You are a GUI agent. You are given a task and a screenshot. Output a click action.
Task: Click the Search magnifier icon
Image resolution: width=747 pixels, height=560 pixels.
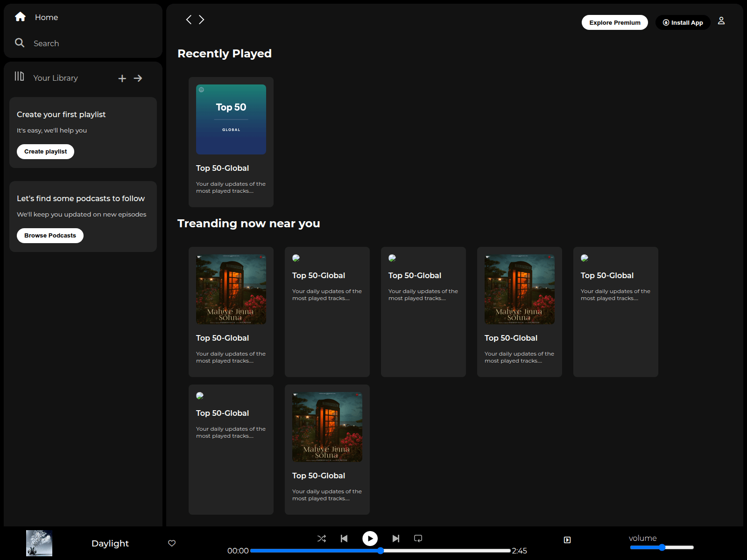coord(20,43)
